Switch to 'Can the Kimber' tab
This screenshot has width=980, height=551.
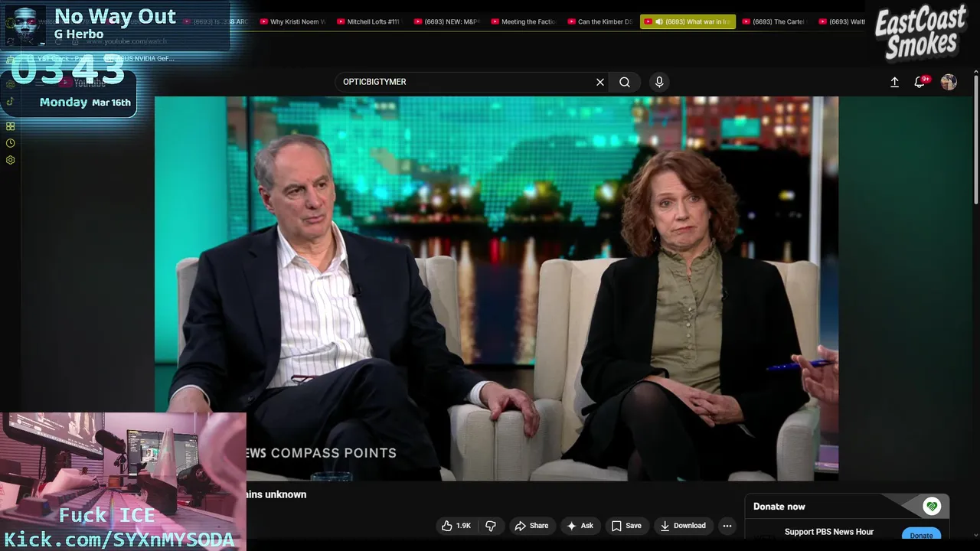[600, 21]
